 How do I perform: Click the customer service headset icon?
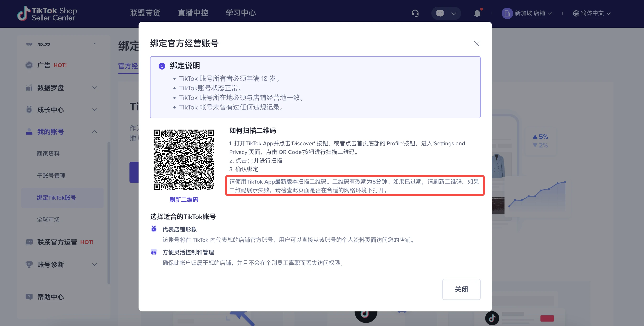pos(415,13)
